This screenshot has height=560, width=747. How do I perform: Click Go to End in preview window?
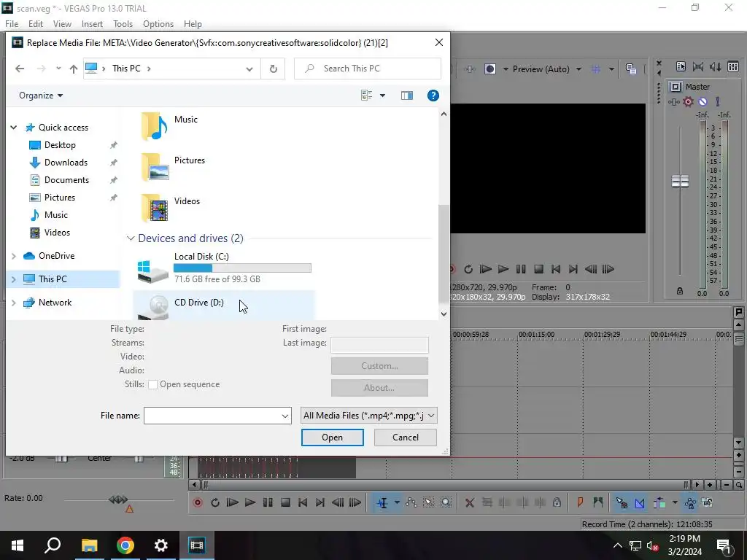point(573,269)
